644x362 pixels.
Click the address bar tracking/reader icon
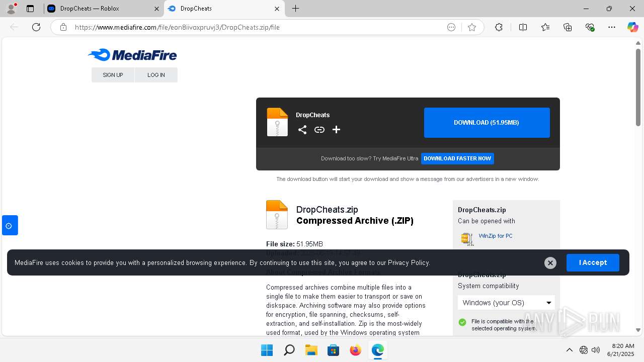[x=451, y=27]
